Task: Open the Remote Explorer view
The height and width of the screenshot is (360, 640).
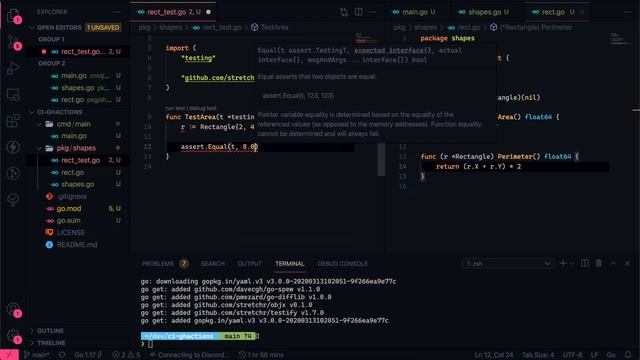Action: pos(13,95)
